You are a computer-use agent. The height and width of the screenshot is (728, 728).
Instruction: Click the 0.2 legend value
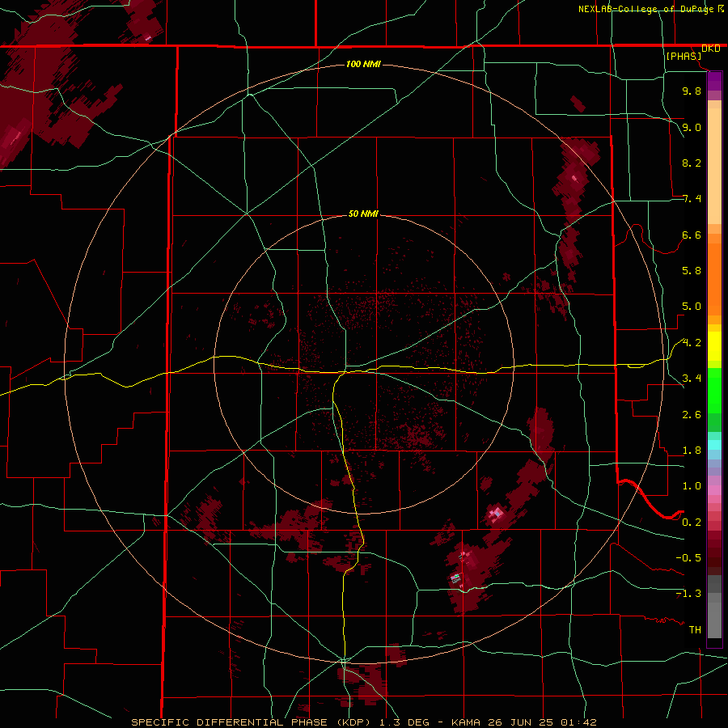tap(692, 523)
